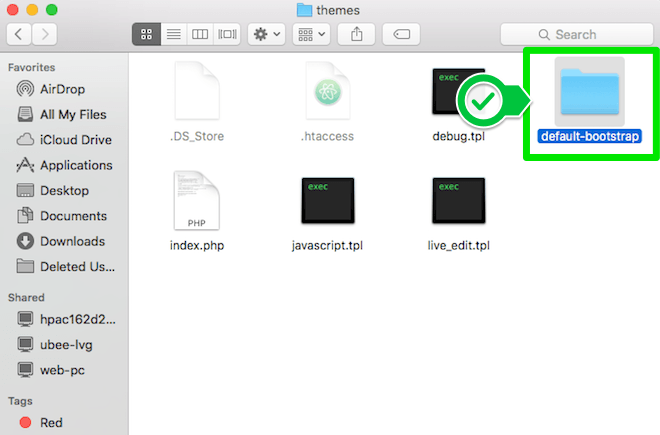Click the live_edit.tpl file name
The width and height of the screenshot is (660, 435).
[458, 246]
